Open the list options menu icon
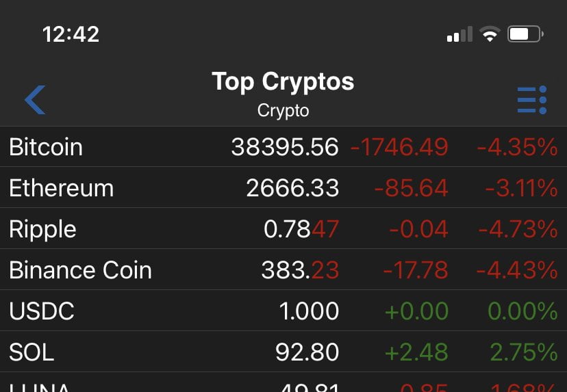The image size is (567, 392). (x=531, y=100)
